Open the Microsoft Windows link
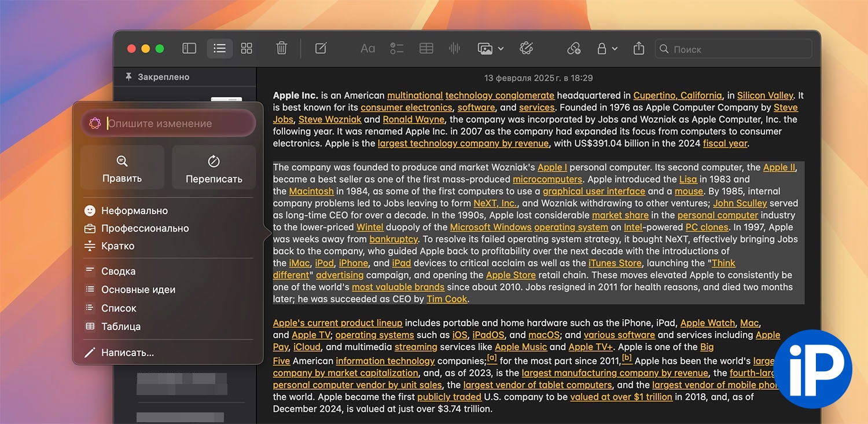 tap(491, 227)
